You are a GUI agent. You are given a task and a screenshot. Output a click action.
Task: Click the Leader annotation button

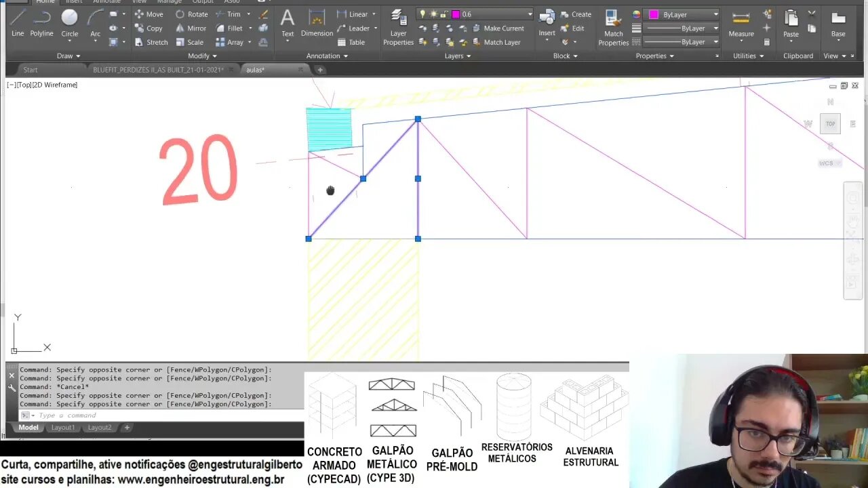[x=353, y=28]
